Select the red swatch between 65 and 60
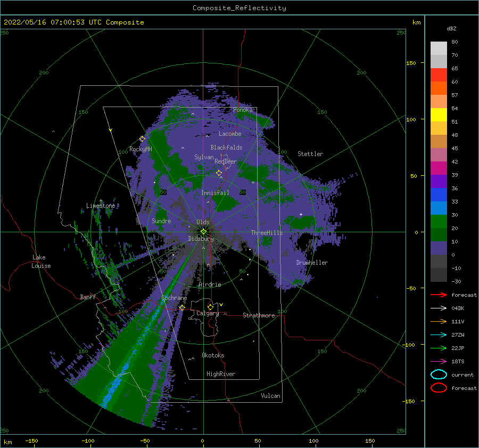The image size is (479, 448). click(439, 75)
